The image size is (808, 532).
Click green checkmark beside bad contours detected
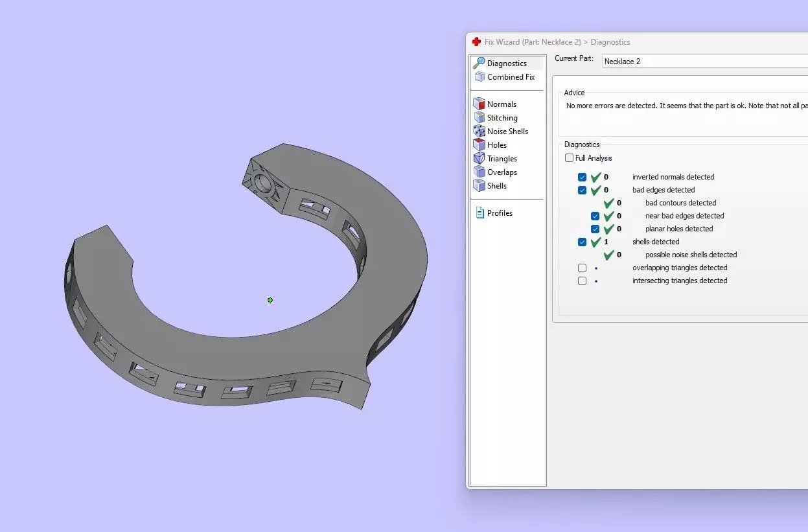click(x=609, y=202)
